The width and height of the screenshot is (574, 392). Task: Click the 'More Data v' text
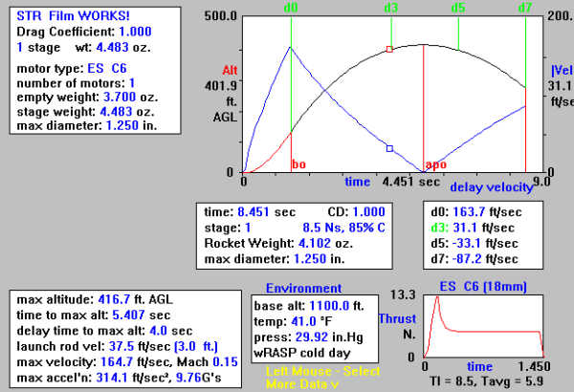pos(303,382)
